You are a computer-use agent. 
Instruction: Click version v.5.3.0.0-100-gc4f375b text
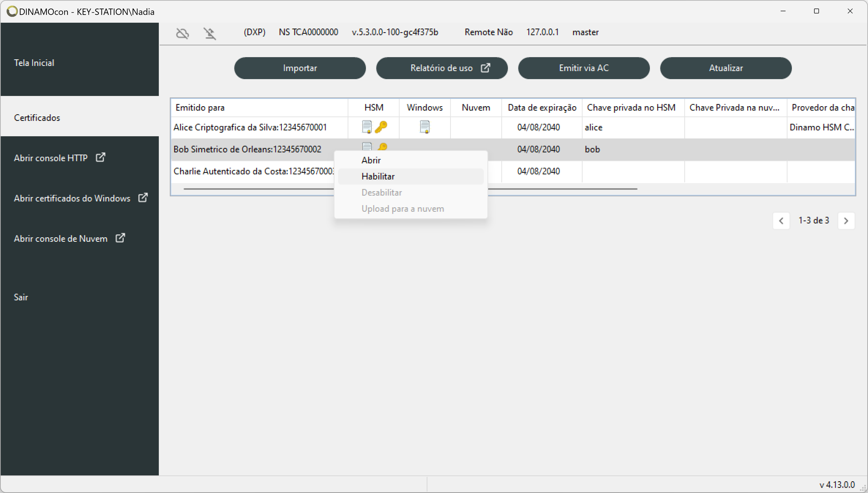coord(395,32)
